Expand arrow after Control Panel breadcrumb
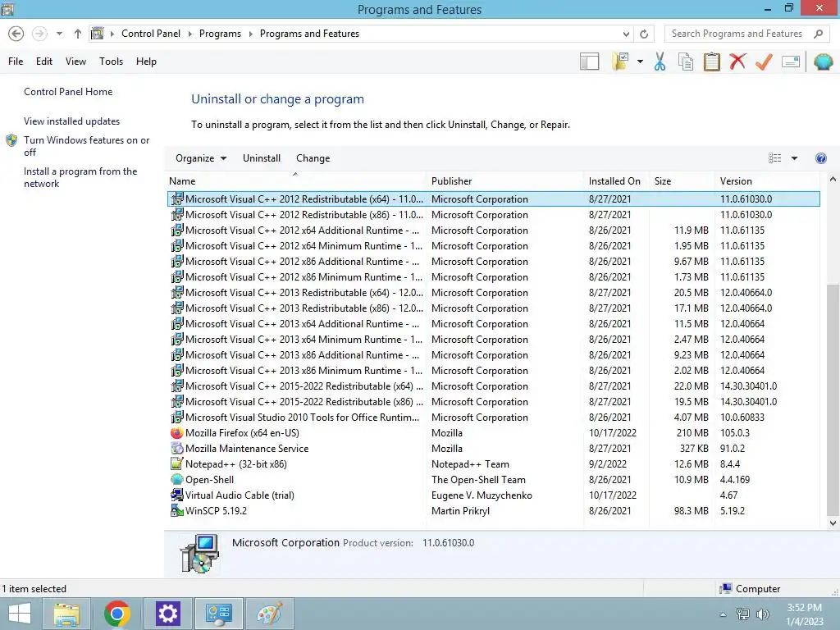The height and width of the screenshot is (630, 840). pyautogui.click(x=189, y=34)
